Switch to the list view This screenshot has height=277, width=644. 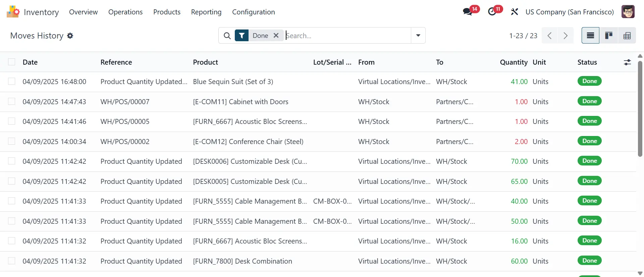point(590,36)
